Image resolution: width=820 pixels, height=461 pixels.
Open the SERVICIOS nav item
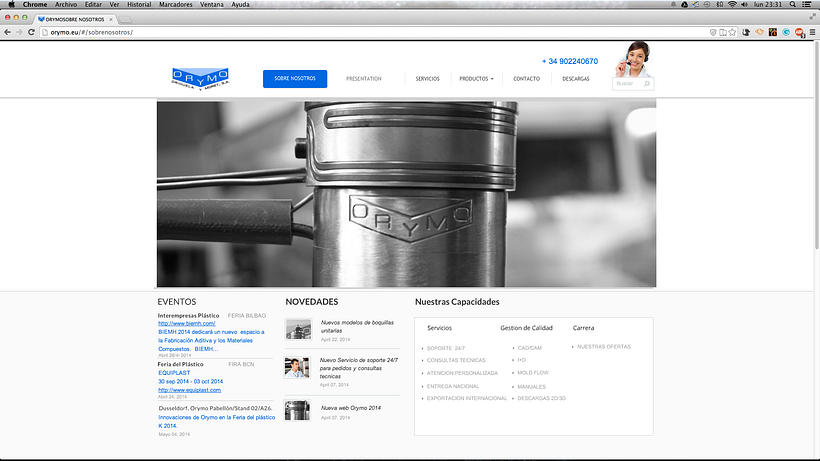pos(427,79)
